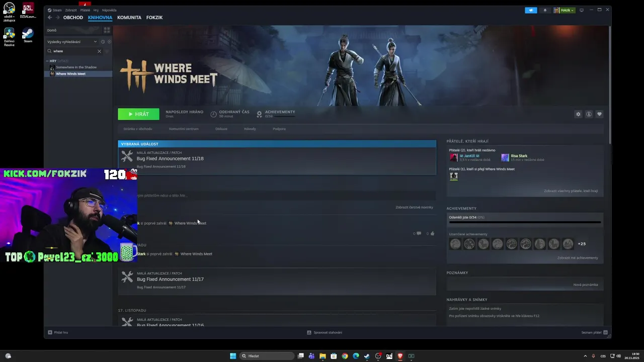644x362 pixels.
Task: Toggle the ready-to-play filter icon
Action: tap(108, 42)
